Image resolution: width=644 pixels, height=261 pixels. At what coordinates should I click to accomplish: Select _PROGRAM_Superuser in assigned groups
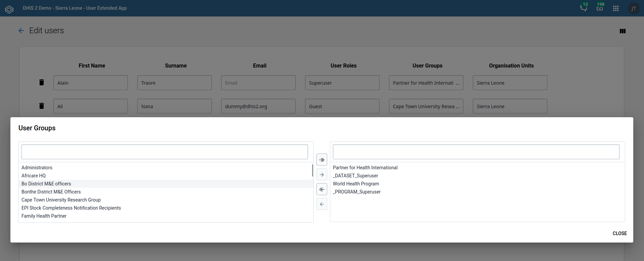click(x=477, y=192)
